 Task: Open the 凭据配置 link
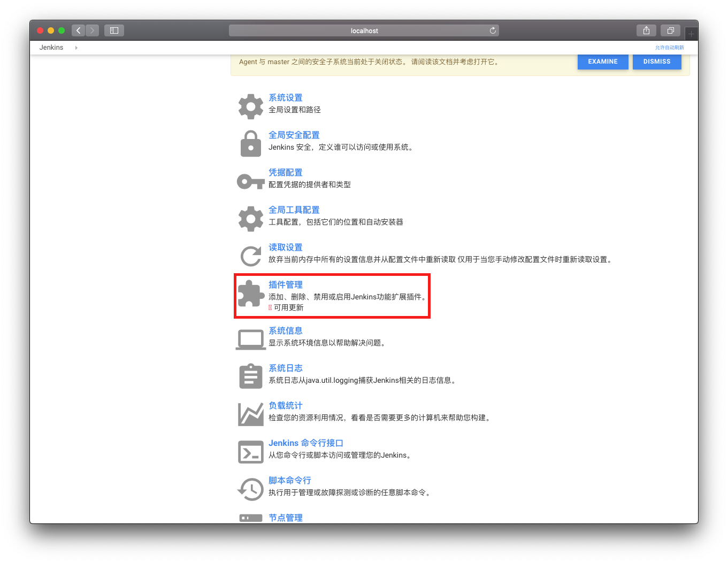tap(286, 172)
